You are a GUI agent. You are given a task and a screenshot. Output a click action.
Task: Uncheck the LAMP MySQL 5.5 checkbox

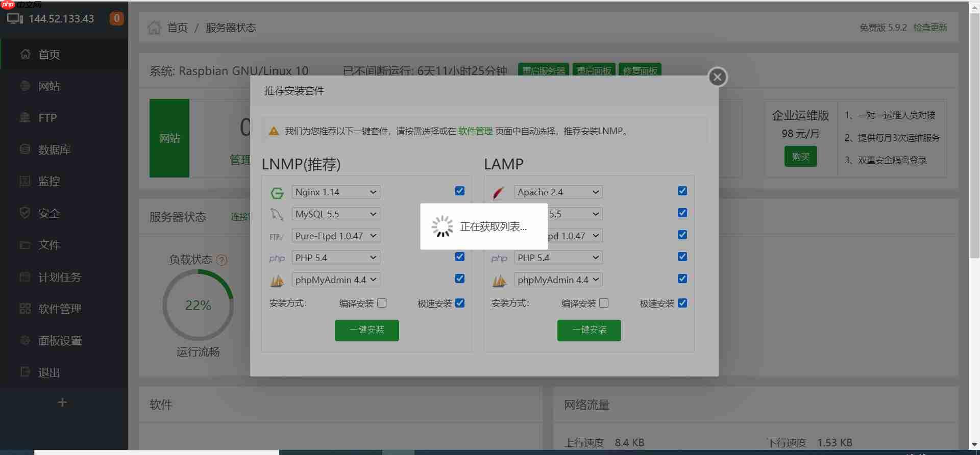tap(682, 213)
